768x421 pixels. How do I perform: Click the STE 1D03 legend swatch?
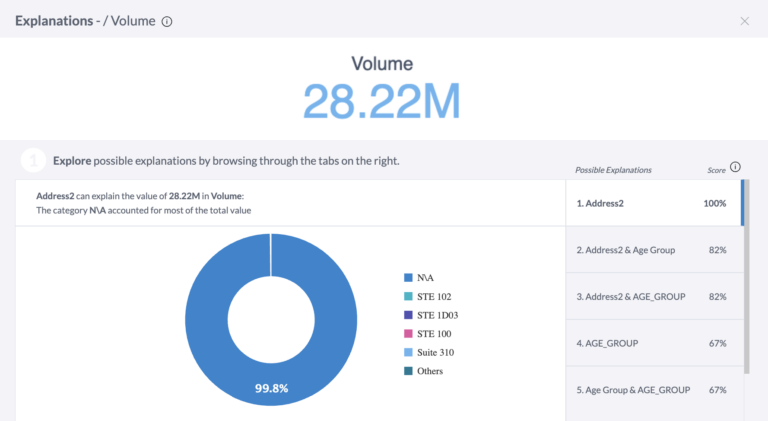(x=407, y=315)
